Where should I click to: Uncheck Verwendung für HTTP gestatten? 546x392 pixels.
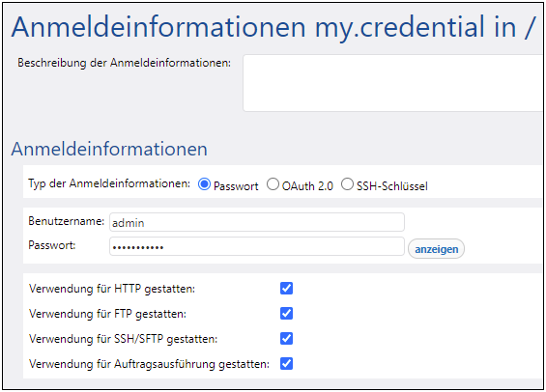coord(286,289)
